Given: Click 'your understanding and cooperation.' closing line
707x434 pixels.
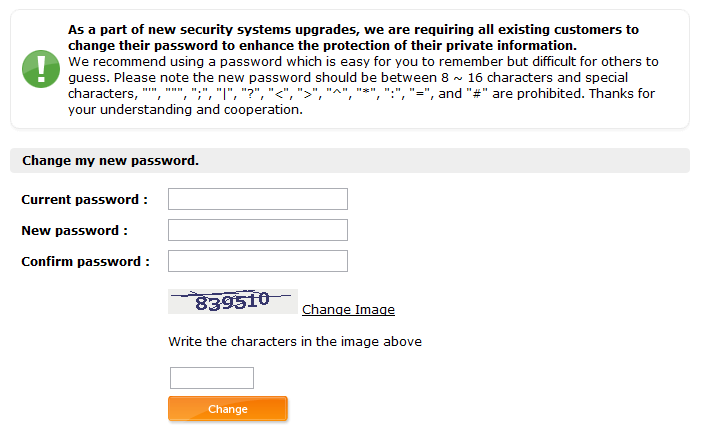Looking at the screenshot, I should 185,110.
